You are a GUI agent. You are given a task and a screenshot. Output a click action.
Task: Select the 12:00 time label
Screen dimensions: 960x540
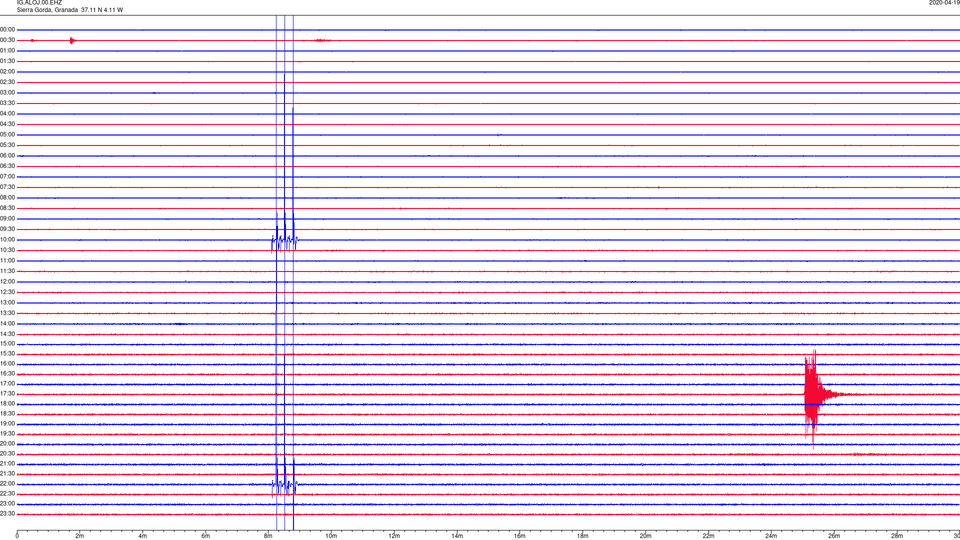[7, 282]
